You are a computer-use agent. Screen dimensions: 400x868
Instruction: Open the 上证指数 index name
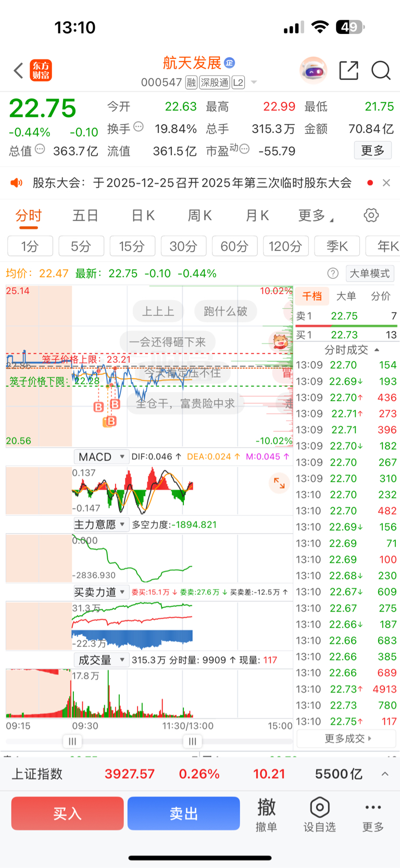click(37, 774)
